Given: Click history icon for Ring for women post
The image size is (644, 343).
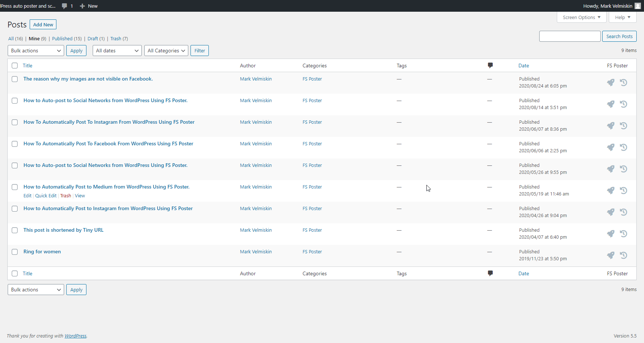Looking at the screenshot, I should click(x=623, y=255).
